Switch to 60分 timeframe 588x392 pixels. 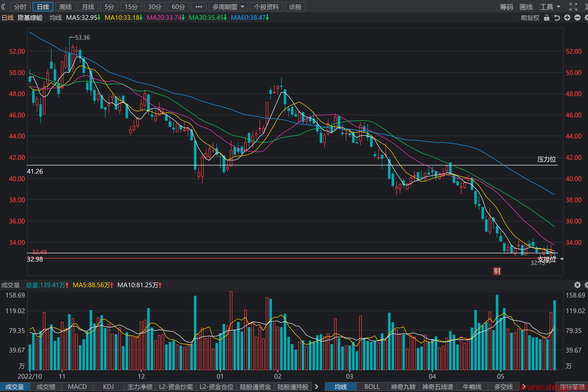tap(178, 7)
